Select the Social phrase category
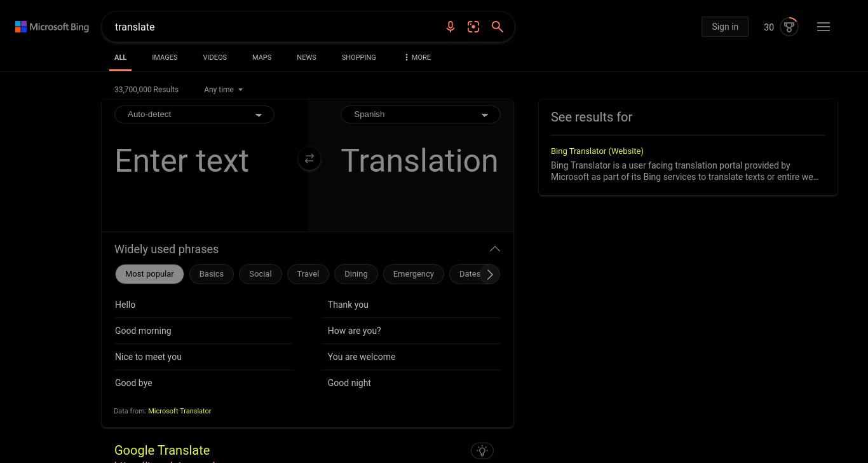This screenshot has height=463, width=868. [261, 274]
